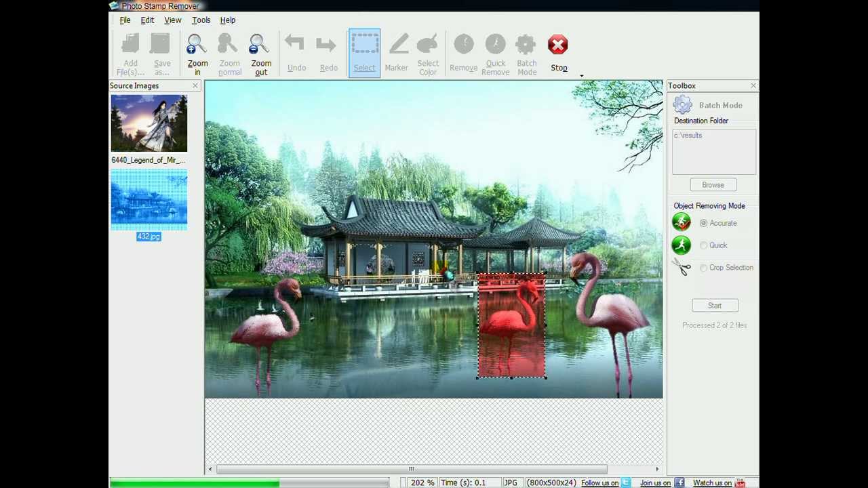Click the Start button
The image size is (868, 488).
click(x=715, y=306)
